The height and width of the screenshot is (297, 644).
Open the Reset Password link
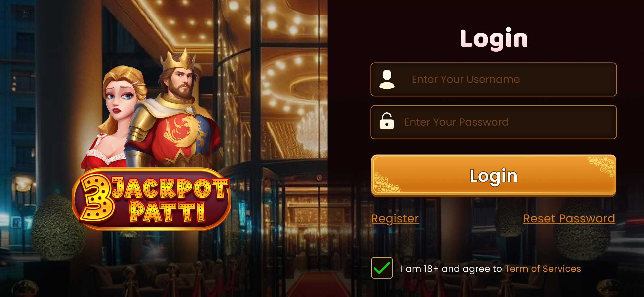pos(569,218)
